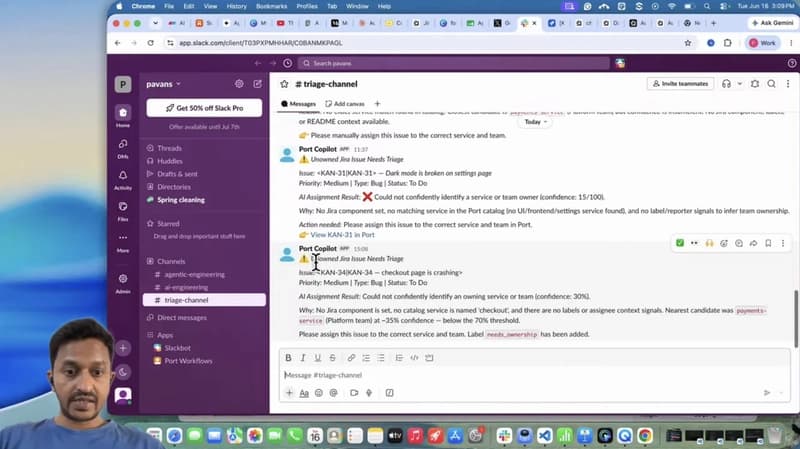Click Ask Gemini button in Chrome
This screenshot has width=800, height=449.
click(772, 23)
